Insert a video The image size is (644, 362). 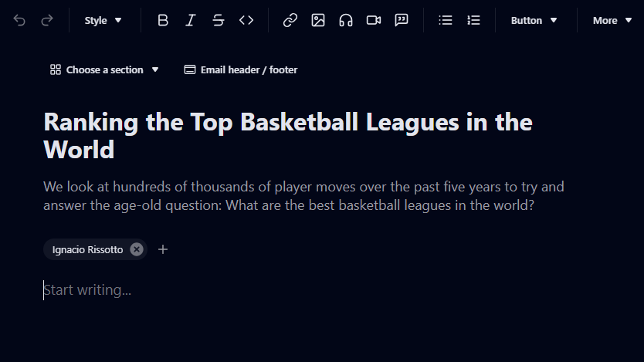(374, 20)
